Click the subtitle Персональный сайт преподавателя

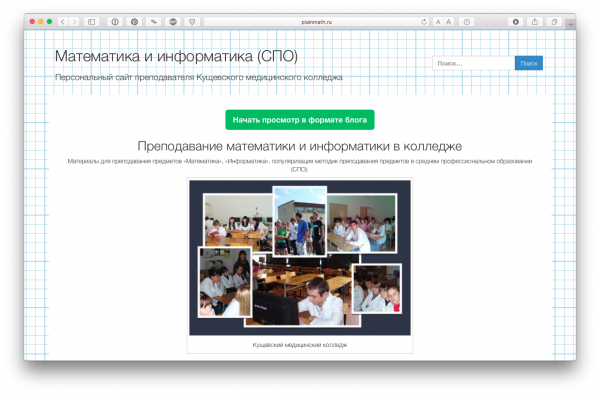[x=199, y=77]
